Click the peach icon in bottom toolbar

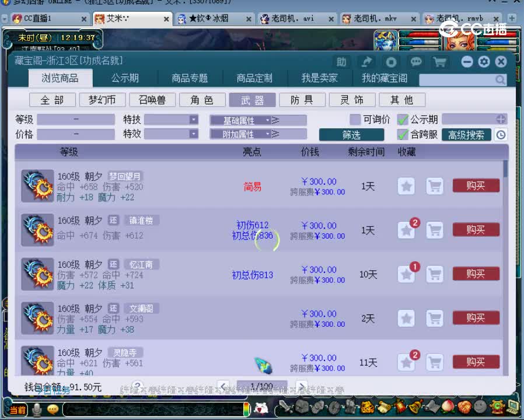coord(448,407)
